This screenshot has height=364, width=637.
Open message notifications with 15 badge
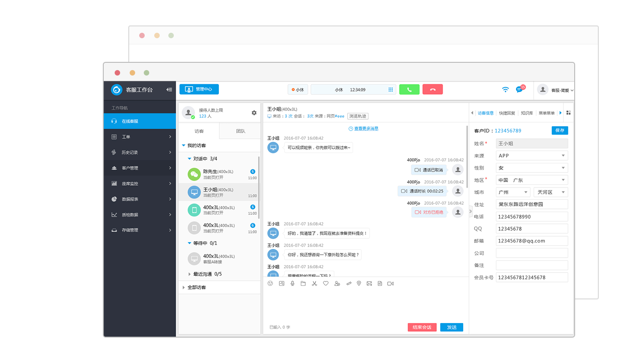(519, 90)
